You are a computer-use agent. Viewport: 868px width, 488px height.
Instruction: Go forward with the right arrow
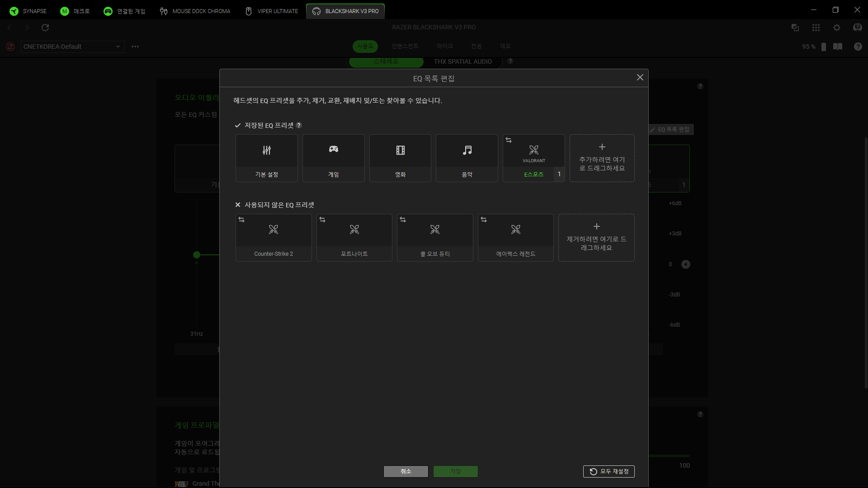click(x=27, y=28)
